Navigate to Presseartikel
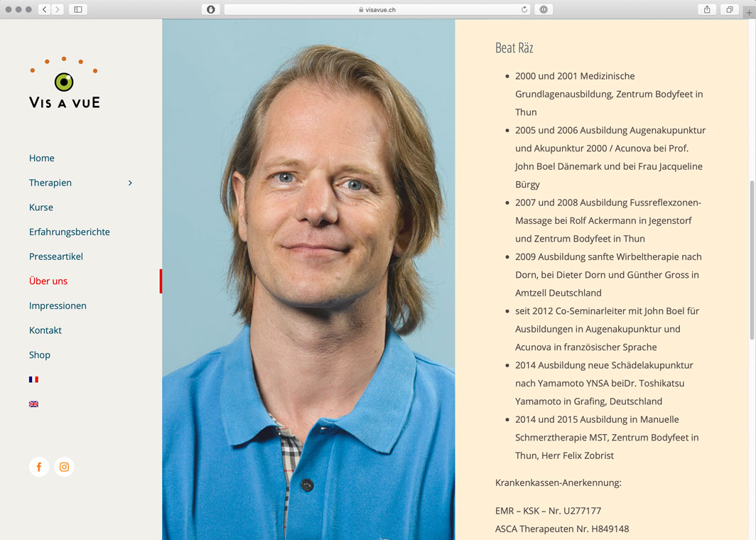Image resolution: width=756 pixels, height=540 pixels. point(56,256)
